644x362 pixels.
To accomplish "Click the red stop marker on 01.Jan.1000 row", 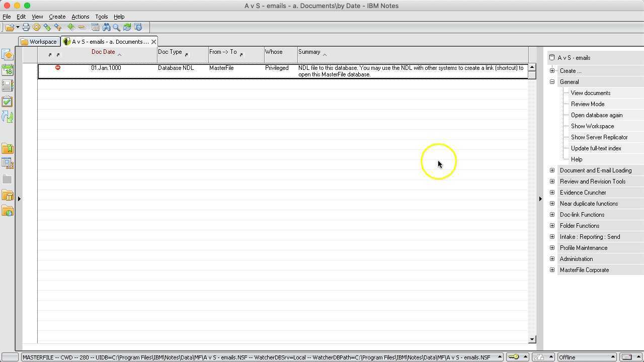I will (58, 67).
